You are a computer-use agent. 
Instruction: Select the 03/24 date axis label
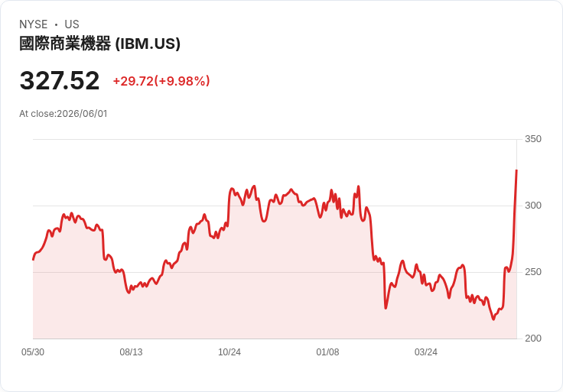pyautogui.click(x=426, y=352)
